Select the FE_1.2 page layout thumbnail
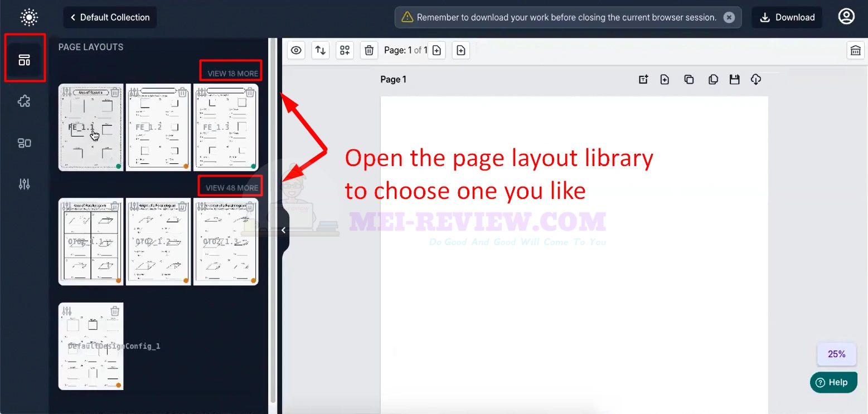This screenshot has height=414, width=868. click(158, 128)
